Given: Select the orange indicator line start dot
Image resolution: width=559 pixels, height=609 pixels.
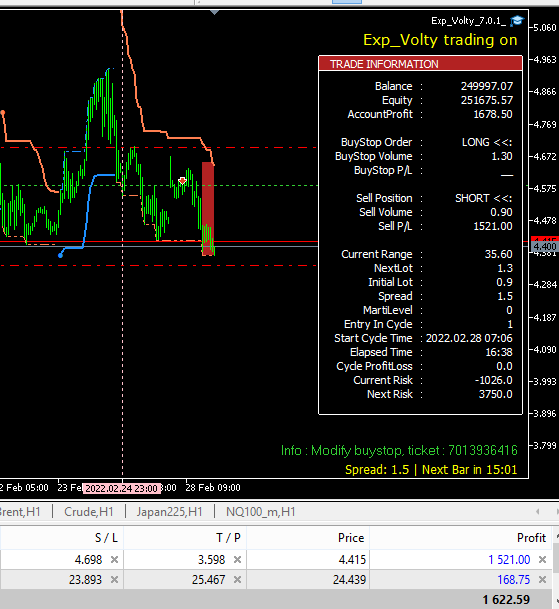Looking at the screenshot, I should click(x=3, y=113).
